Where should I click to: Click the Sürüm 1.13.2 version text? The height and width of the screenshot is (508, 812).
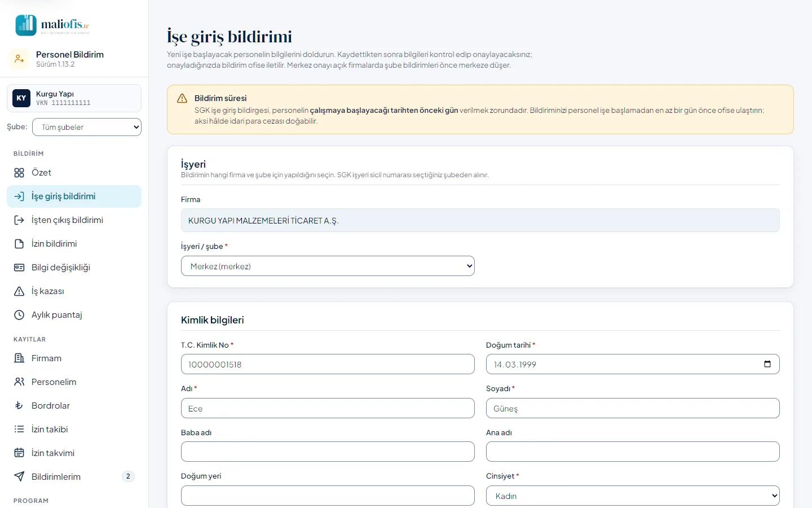(x=55, y=64)
